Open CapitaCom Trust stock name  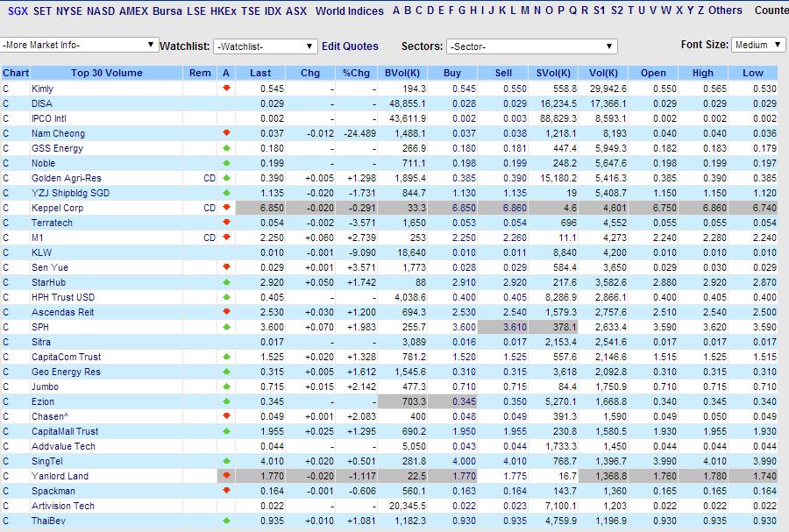click(67, 357)
